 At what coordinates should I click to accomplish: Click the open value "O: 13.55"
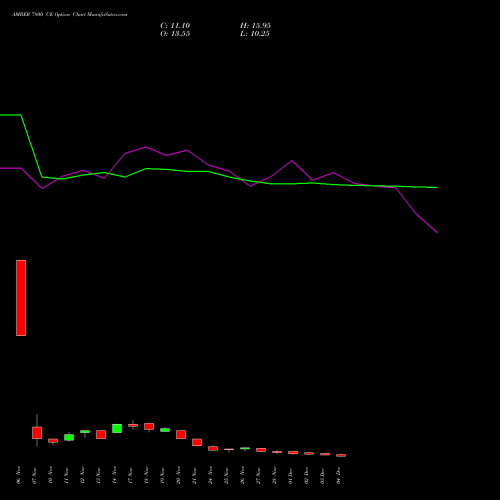tap(175, 34)
